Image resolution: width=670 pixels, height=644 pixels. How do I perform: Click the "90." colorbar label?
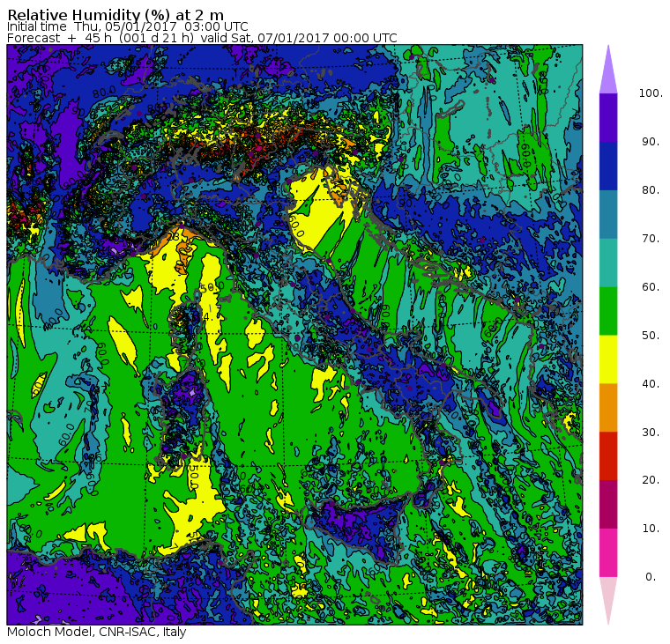[651, 142]
